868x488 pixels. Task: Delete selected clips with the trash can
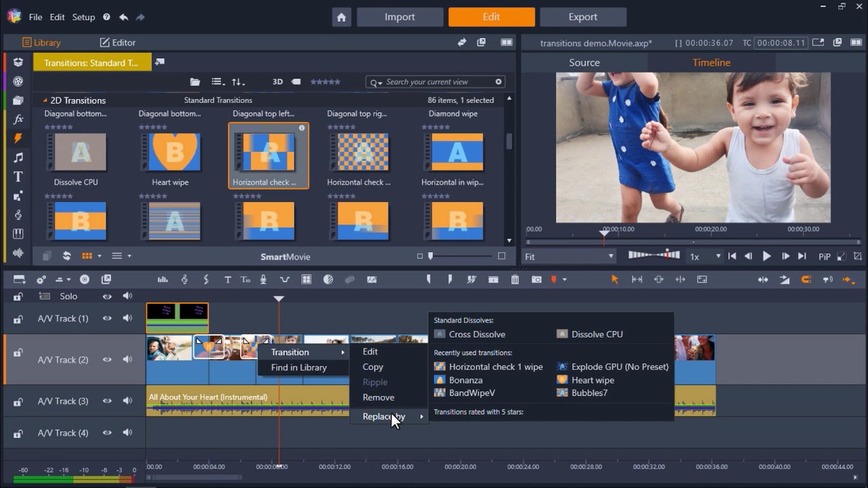(515, 279)
